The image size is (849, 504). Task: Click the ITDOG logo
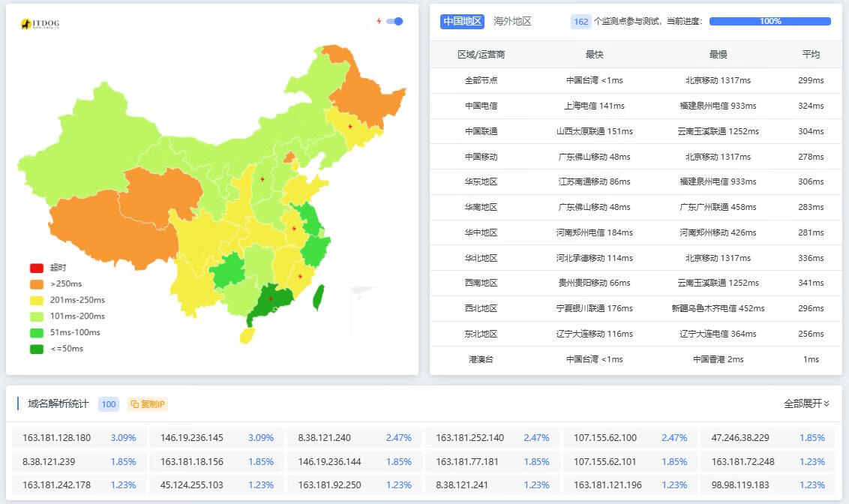pos(40,24)
